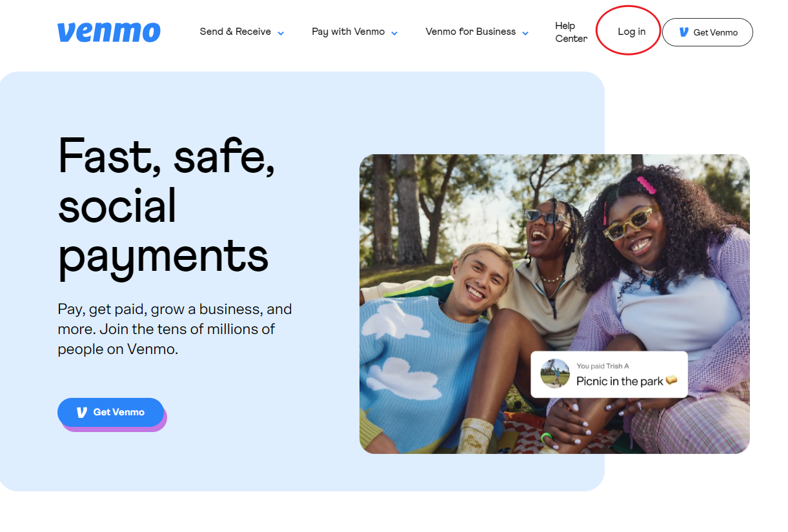The height and width of the screenshot is (532, 788).
Task: Expand the chevron beside Venmo for Business
Action: (525, 33)
